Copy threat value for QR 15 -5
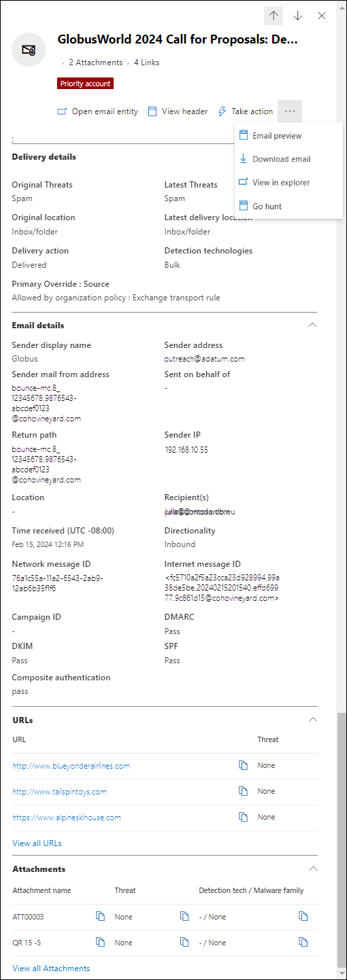Screen dimensions: 347x980 (x=184, y=943)
